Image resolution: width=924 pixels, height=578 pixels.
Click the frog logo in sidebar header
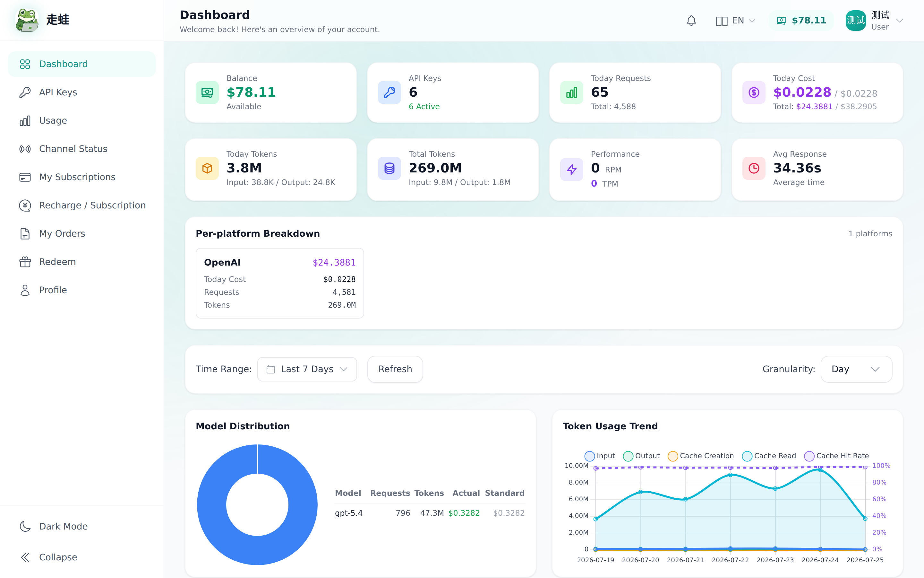click(x=27, y=20)
